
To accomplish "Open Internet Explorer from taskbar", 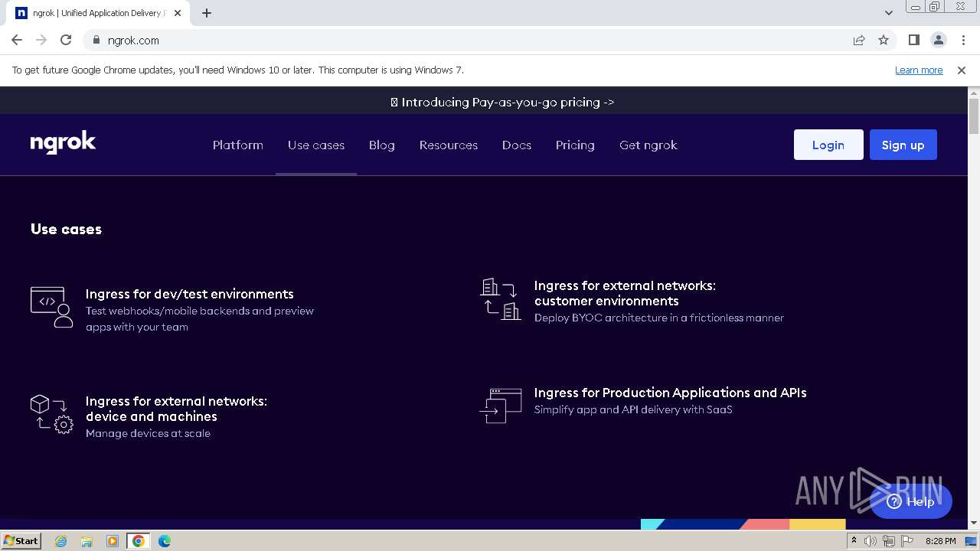I will tap(61, 541).
